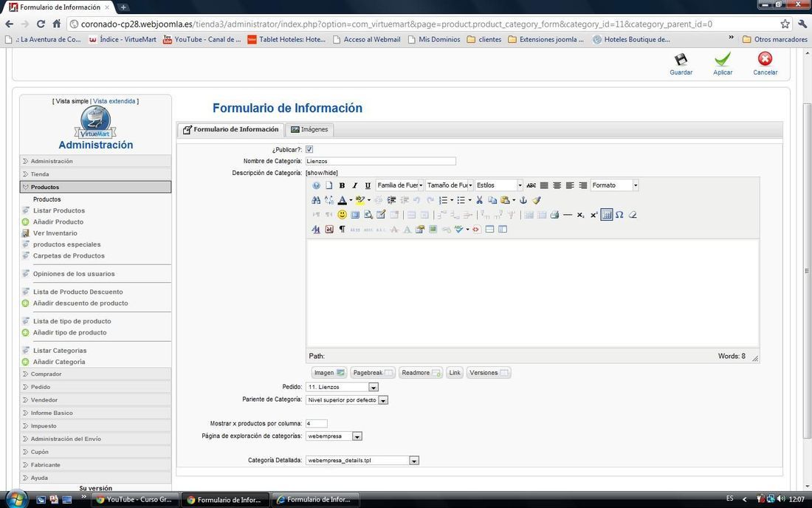The width and height of the screenshot is (812, 508).
Task: Pick text color with the A swatch
Action: tap(342, 200)
